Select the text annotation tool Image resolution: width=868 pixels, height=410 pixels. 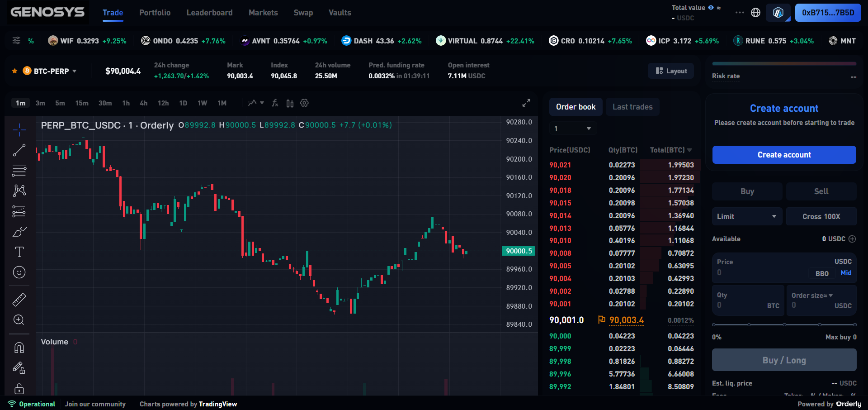pos(19,252)
